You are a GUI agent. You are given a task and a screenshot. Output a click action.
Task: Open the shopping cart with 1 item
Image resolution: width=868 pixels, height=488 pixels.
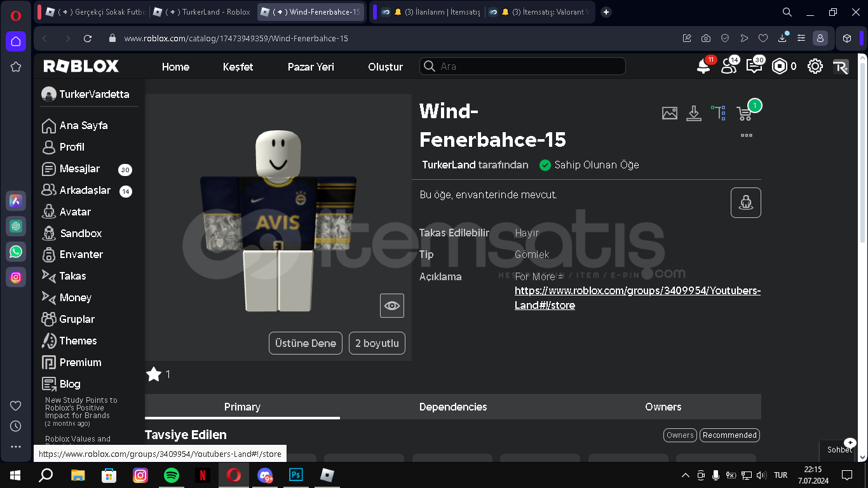pos(745,113)
